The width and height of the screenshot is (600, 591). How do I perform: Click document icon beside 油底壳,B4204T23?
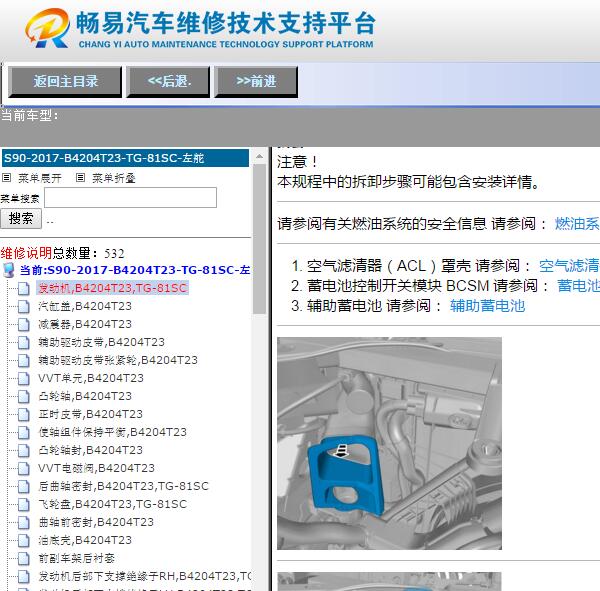coord(23,540)
